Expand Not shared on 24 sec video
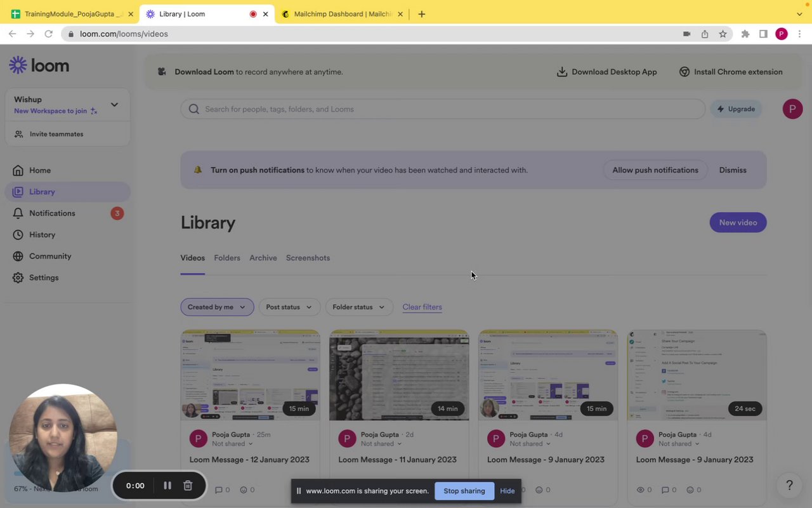The height and width of the screenshot is (508, 812). [x=679, y=444]
